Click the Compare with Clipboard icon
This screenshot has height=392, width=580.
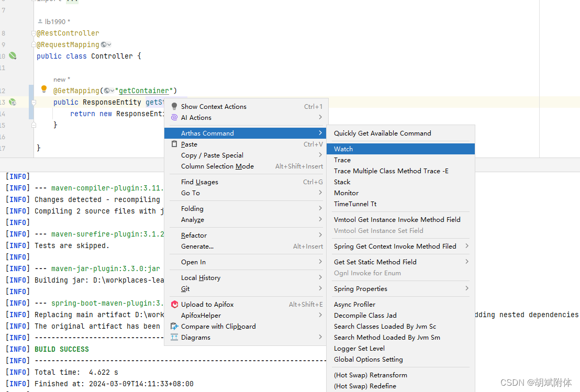tap(174, 326)
